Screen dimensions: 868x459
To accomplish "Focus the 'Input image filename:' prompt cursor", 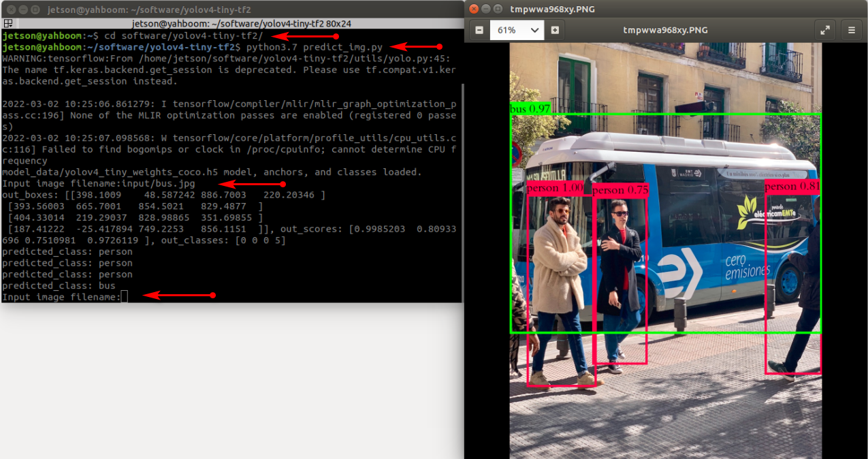I will tap(124, 297).
